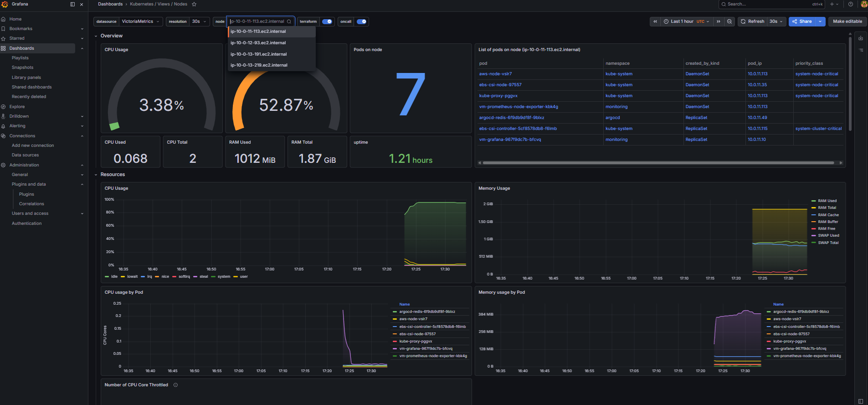Open the help question-mark icon
Viewport: 868px width, 405px height.
(x=851, y=4)
